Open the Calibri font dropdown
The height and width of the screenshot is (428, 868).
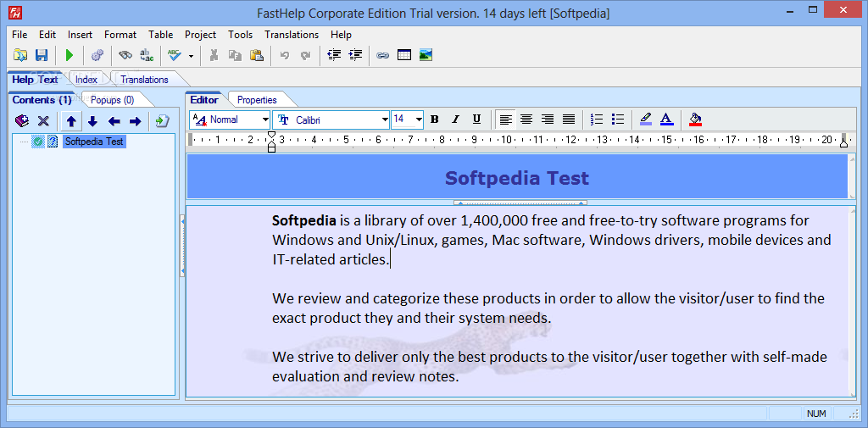(385, 120)
